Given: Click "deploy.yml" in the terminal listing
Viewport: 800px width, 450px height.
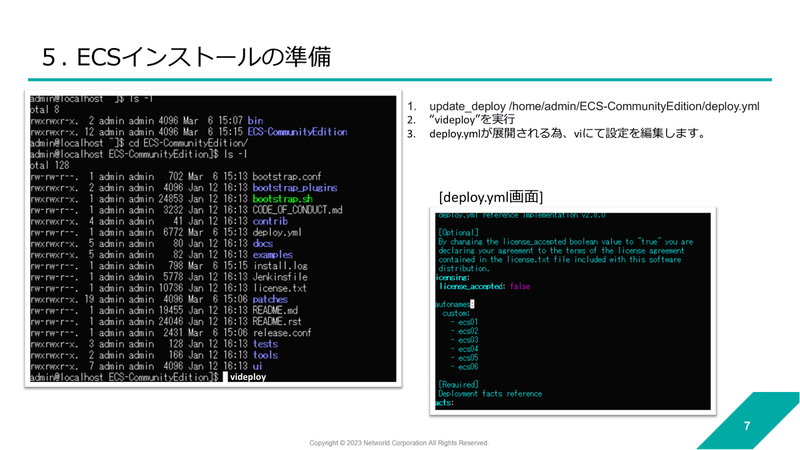Looking at the screenshot, I should (277, 233).
